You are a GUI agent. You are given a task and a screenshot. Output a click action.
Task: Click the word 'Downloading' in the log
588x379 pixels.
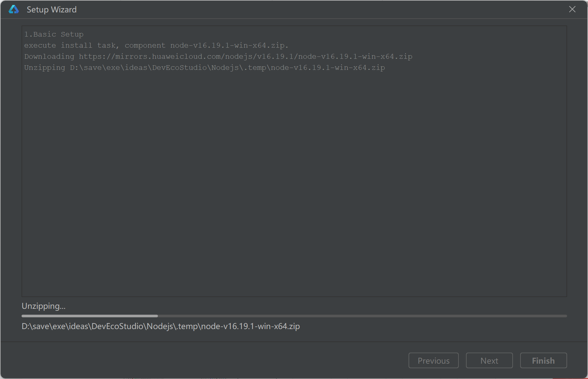point(49,56)
